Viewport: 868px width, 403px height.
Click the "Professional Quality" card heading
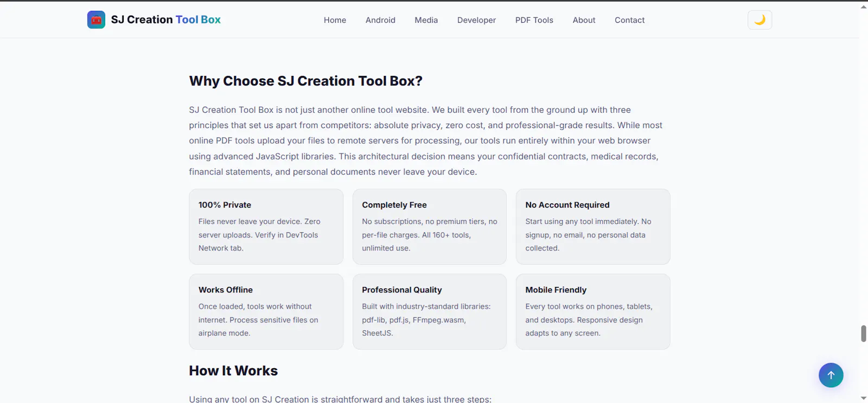click(x=402, y=290)
